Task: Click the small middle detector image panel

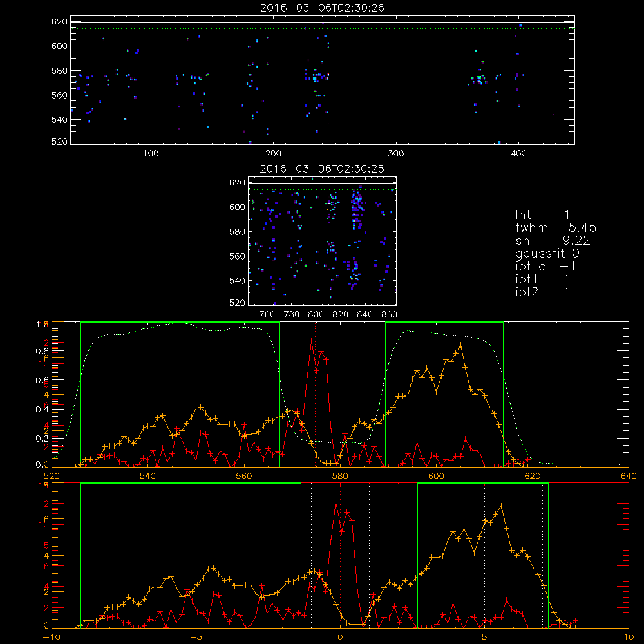Action: point(323,241)
